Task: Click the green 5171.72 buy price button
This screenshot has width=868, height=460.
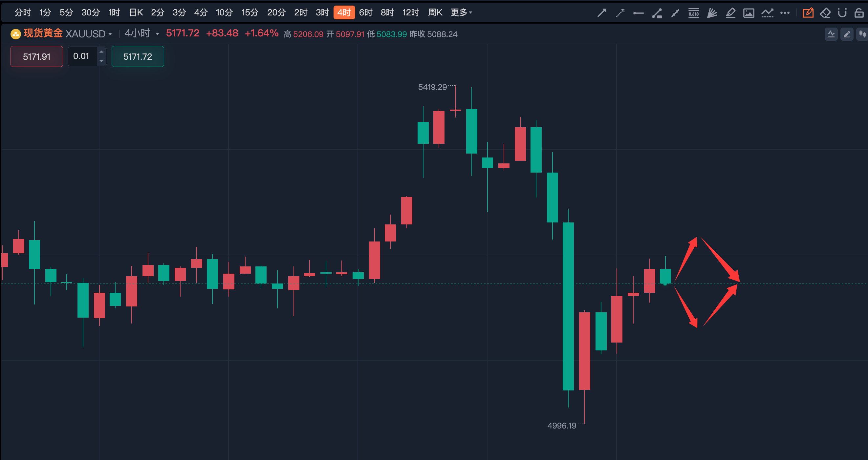Action: [x=138, y=56]
